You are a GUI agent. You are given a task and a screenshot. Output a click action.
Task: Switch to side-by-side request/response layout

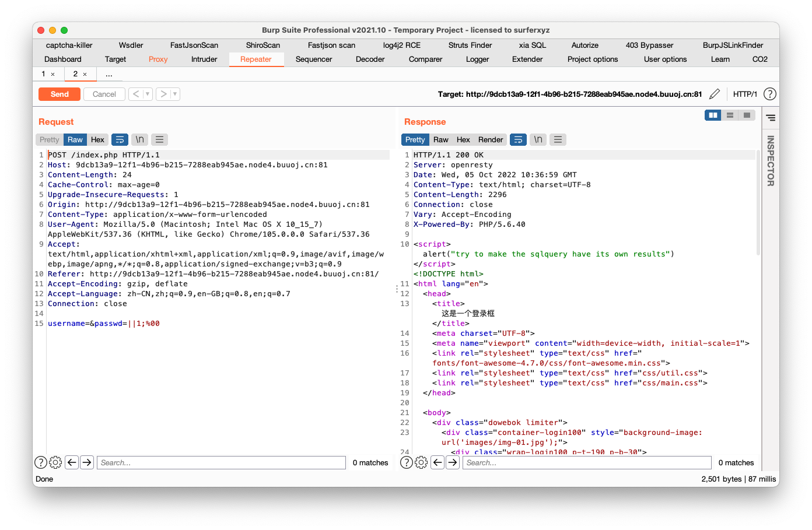point(713,115)
